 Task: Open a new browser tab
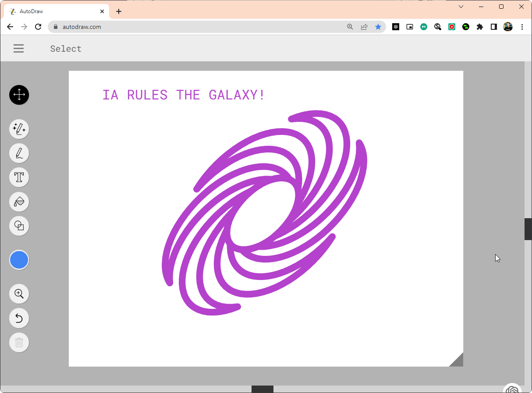click(x=119, y=11)
